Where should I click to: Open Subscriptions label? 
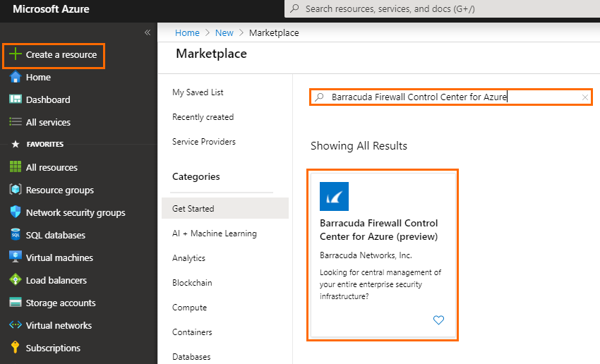[53, 348]
